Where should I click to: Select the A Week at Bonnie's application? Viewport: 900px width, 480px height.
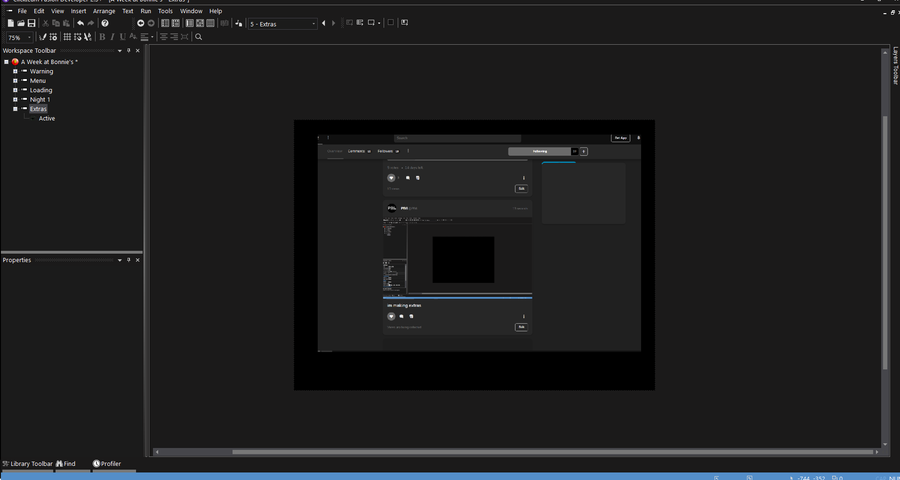[49, 62]
